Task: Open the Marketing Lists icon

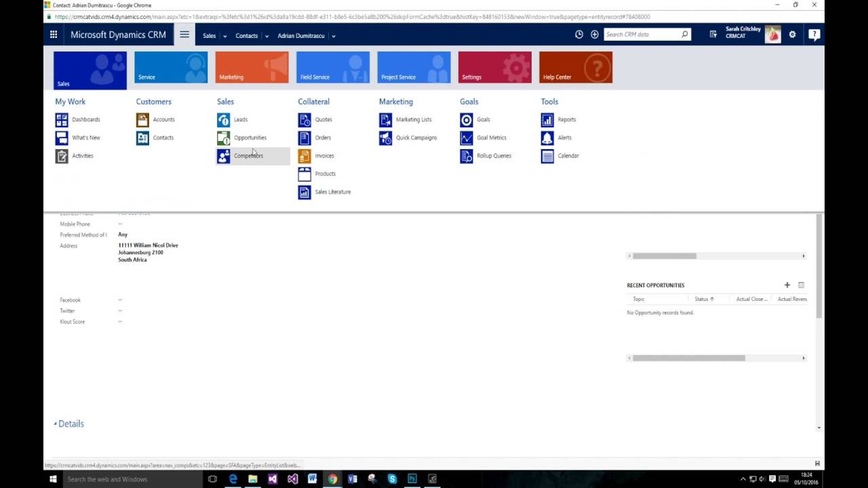Action: tap(385, 120)
